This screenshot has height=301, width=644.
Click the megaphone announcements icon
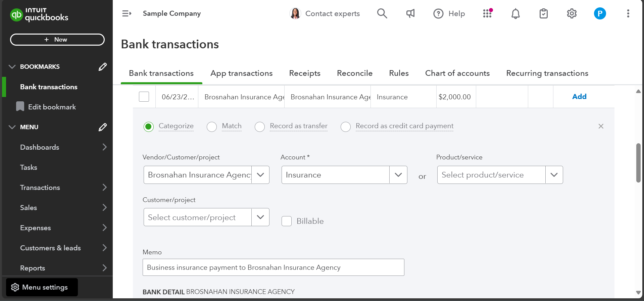[x=410, y=13]
